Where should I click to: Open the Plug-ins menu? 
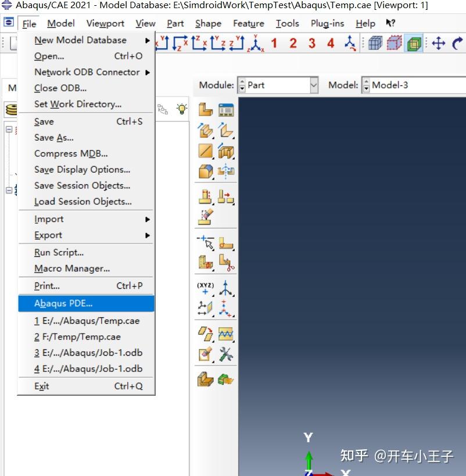click(x=327, y=23)
